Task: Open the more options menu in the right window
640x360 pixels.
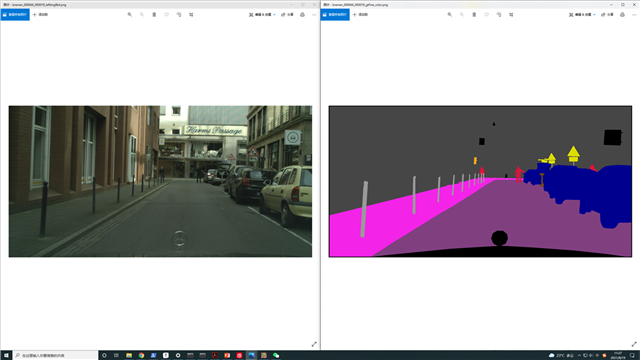Action: [x=634, y=15]
